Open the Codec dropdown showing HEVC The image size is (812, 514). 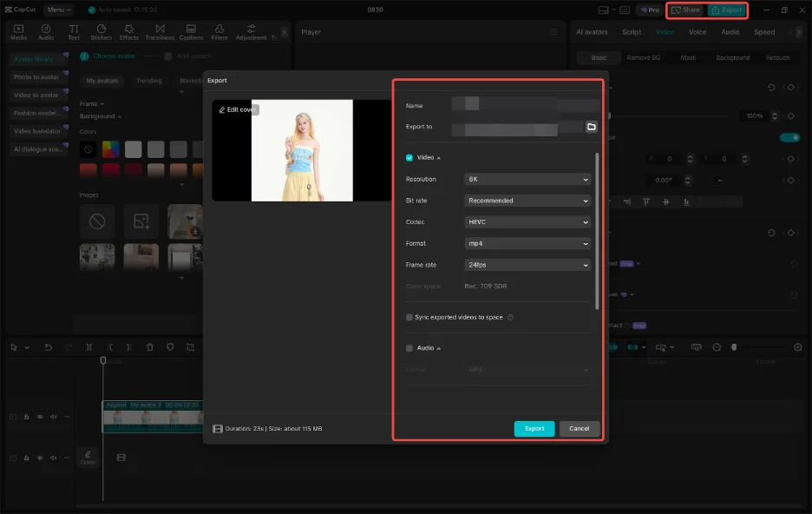click(x=527, y=221)
